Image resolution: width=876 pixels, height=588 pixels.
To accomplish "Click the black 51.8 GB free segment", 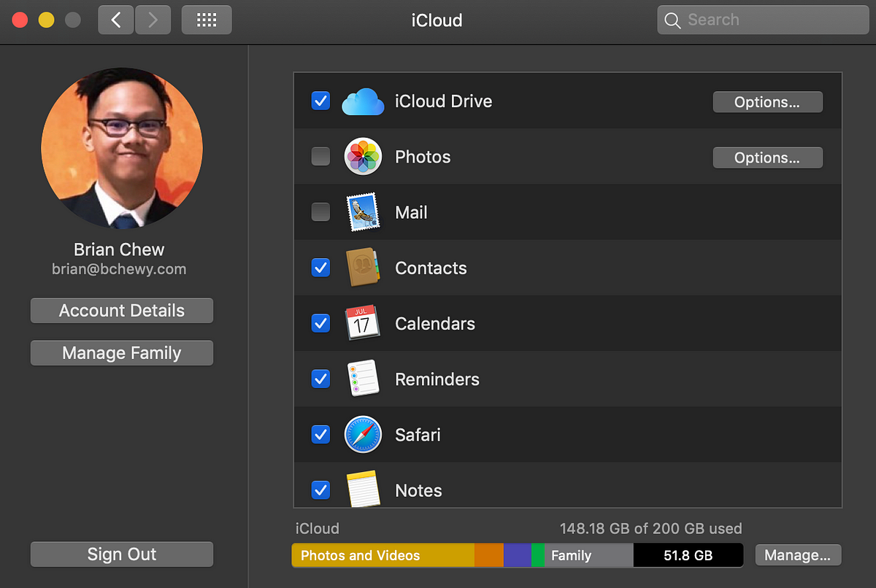I will (x=688, y=555).
